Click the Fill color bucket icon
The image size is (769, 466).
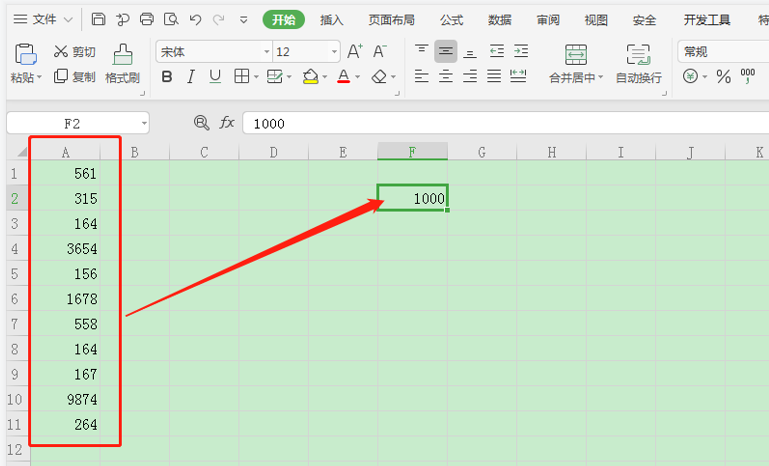310,77
